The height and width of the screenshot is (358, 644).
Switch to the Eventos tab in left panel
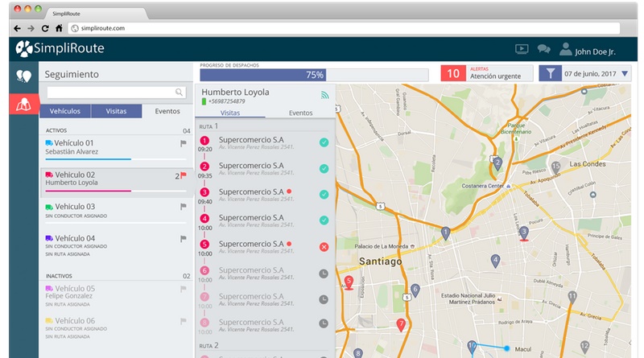167,111
